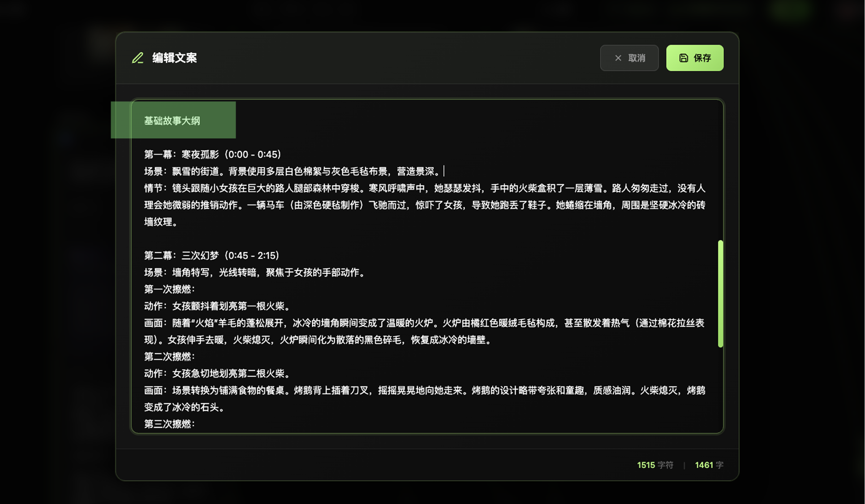Click the highlighted 基础故事大纲 heading
Viewport: 865px width, 504px height.
point(172,121)
